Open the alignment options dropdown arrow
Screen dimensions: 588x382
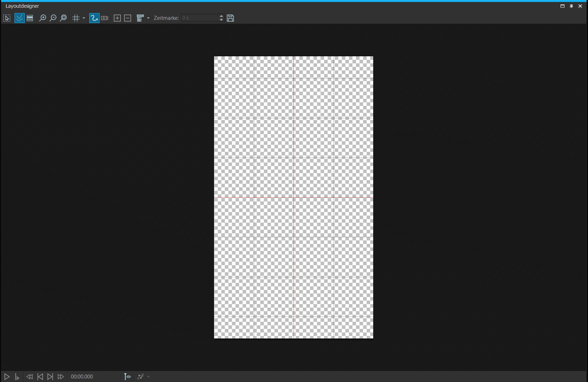click(x=148, y=18)
